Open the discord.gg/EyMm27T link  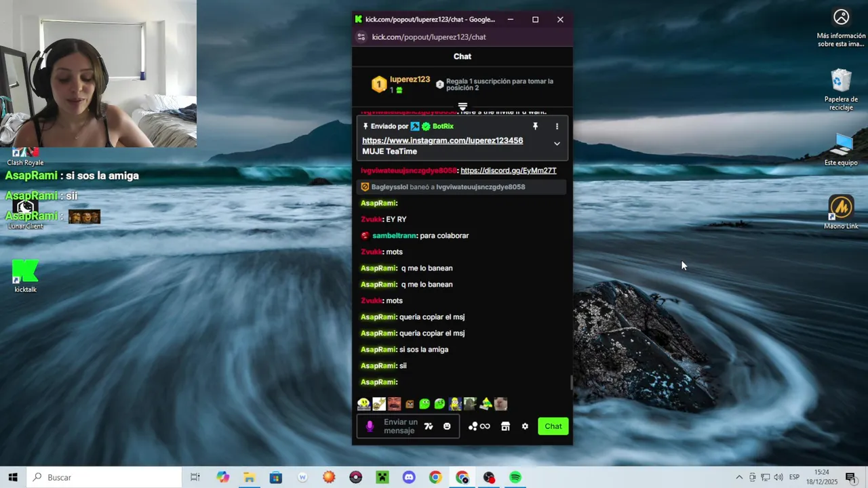pyautogui.click(x=509, y=170)
